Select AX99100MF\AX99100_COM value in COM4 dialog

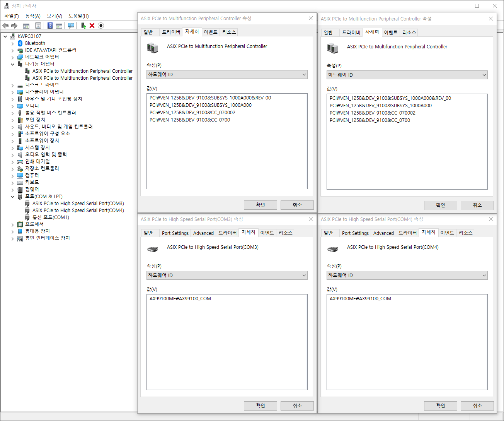[360, 299]
